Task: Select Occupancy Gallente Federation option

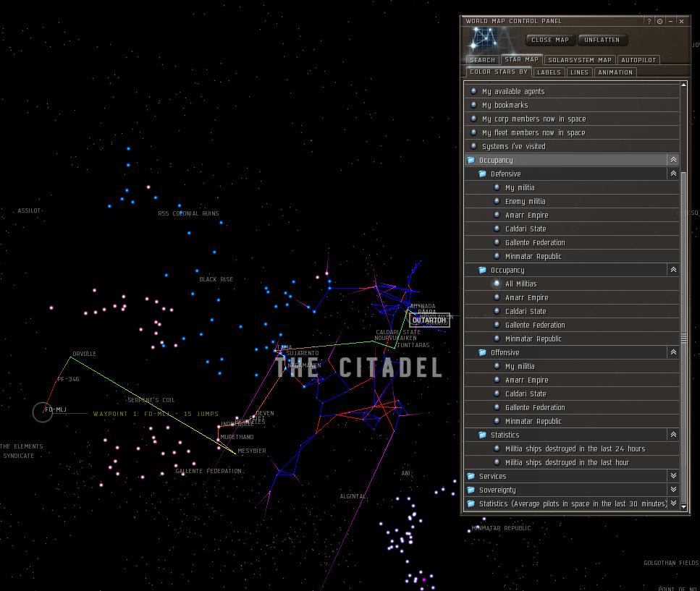Action: 572,325
